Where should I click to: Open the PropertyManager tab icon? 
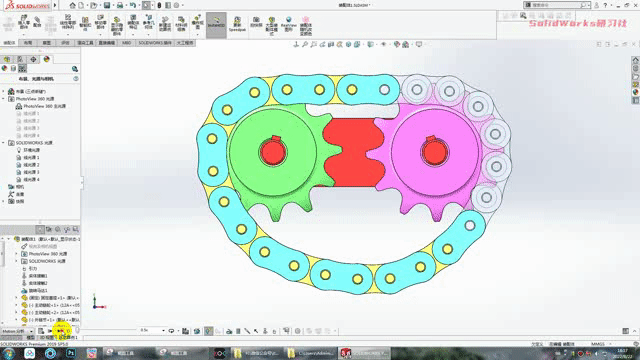point(20,60)
